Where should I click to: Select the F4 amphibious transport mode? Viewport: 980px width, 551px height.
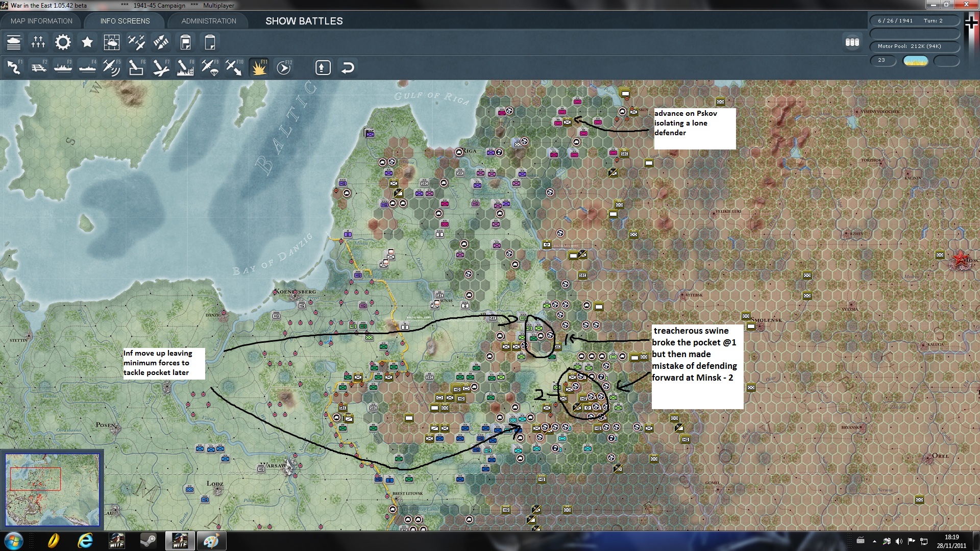[x=87, y=67]
